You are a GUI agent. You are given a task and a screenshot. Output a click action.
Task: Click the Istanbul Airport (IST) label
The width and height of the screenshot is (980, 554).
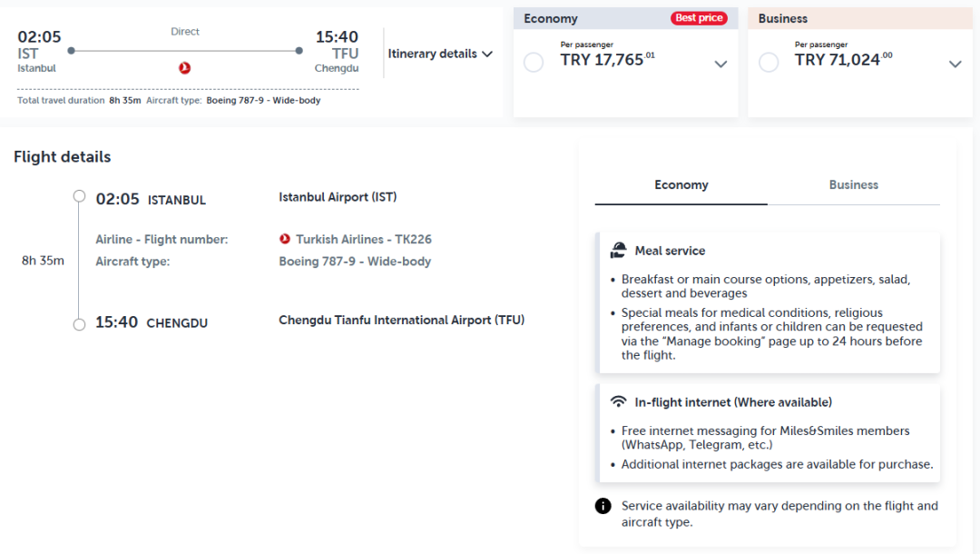click(338, 197)
